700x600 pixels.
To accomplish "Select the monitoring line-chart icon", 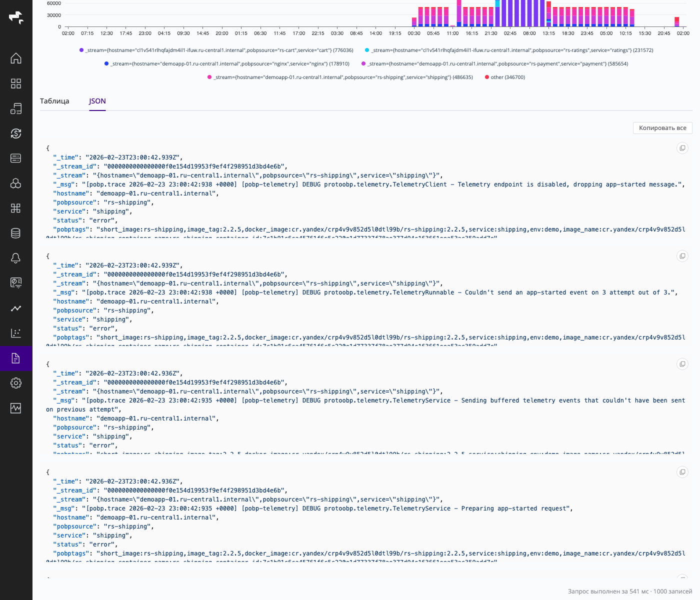I will [16, 308].
